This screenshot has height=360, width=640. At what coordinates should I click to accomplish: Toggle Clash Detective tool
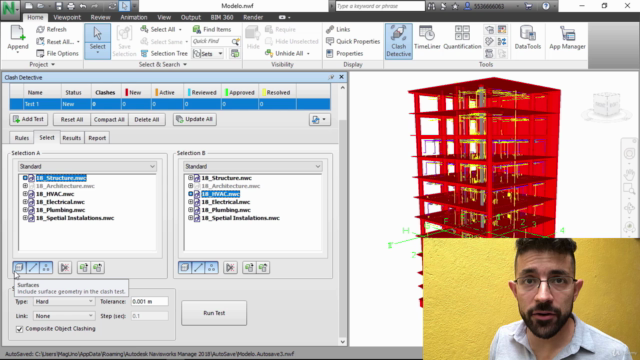398,41
